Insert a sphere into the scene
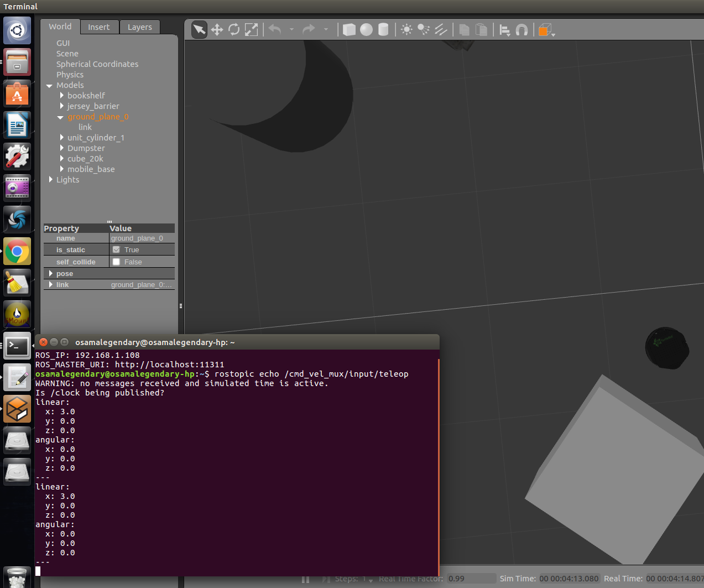The image size is (704, 588). click(x=366, y=29)
